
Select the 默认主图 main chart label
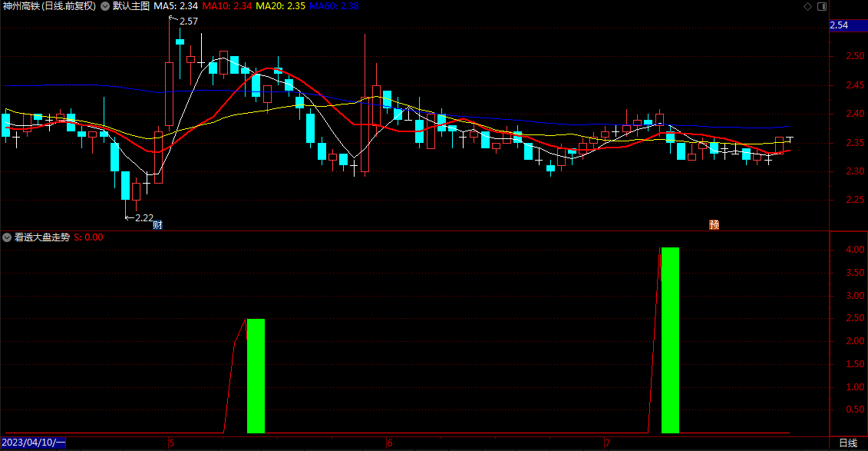[x=131, y=6]
